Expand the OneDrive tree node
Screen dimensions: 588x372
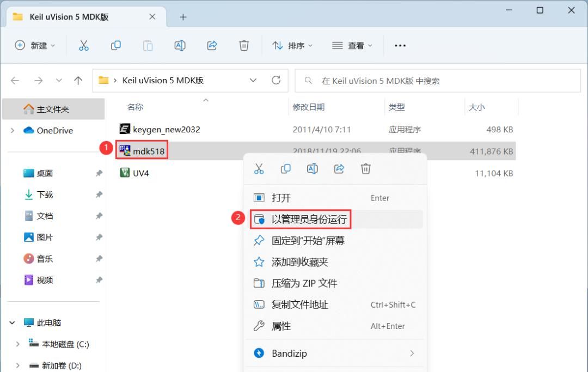click(13, 131)
